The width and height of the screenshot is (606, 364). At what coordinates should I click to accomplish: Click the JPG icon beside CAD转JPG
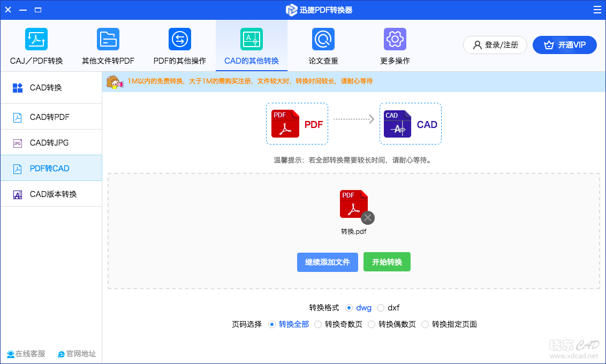(17, 143)
